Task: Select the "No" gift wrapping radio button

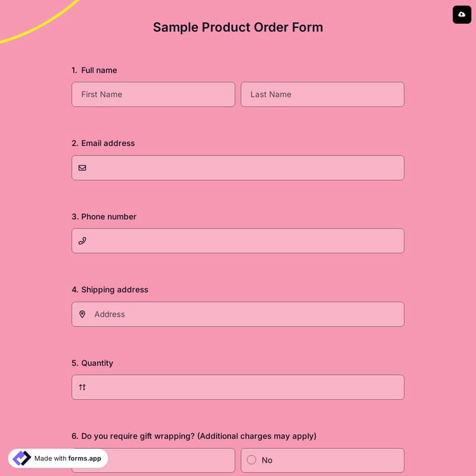Action: 251,460
